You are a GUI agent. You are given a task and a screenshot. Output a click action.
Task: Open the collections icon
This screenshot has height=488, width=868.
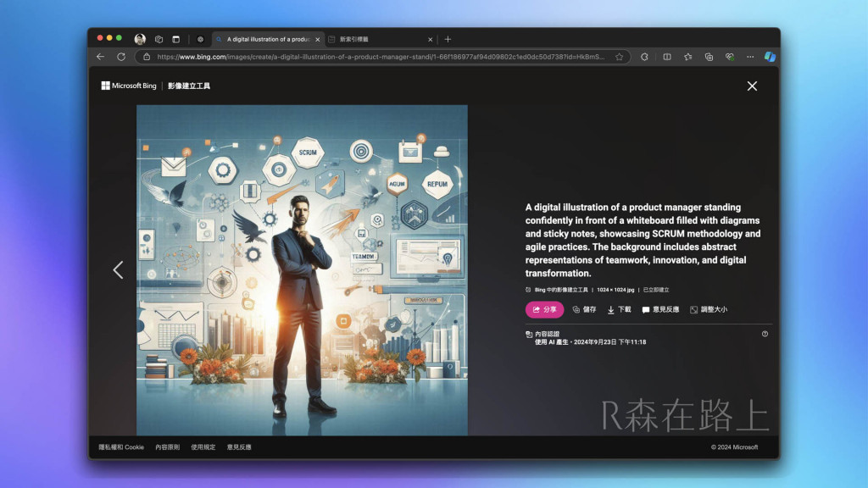pyautogui.click(x=709, y=57)
